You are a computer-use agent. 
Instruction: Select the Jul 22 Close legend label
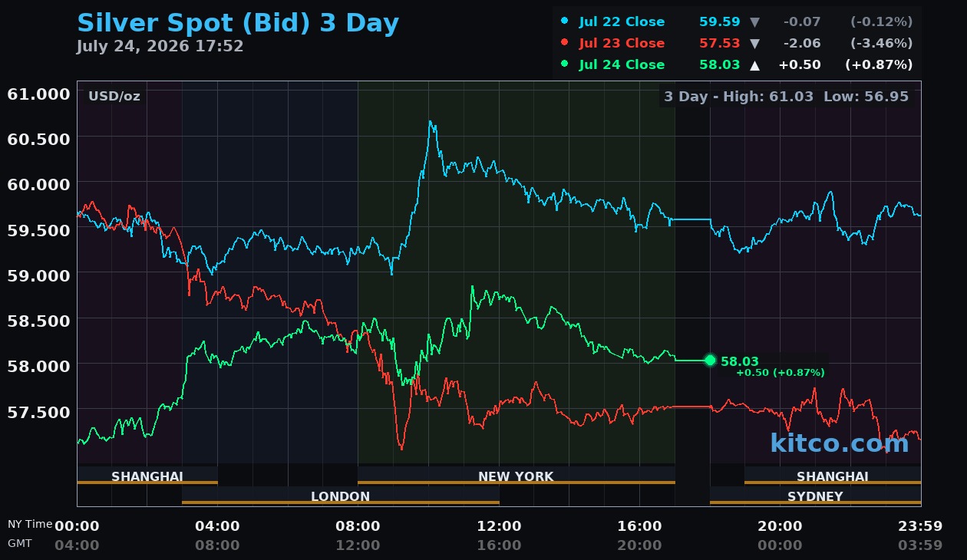click(622, 21)
